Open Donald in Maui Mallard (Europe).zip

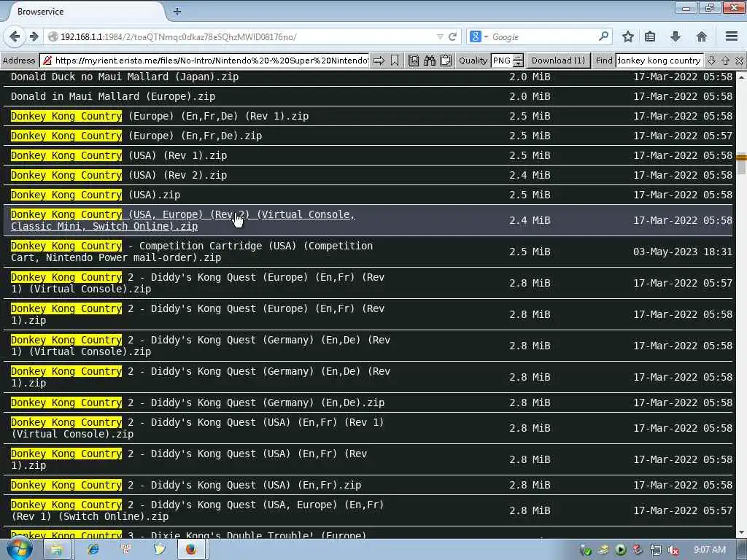coord(113,96)
